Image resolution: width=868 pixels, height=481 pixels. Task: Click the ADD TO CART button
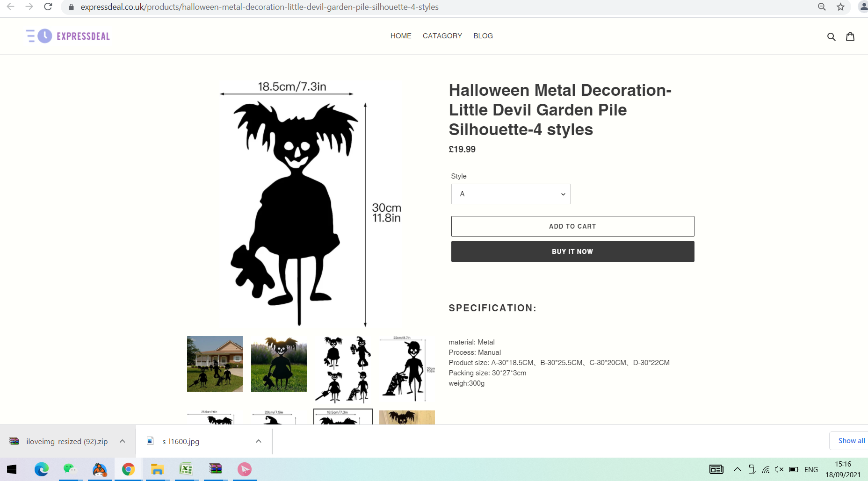[x=572, y=226]
